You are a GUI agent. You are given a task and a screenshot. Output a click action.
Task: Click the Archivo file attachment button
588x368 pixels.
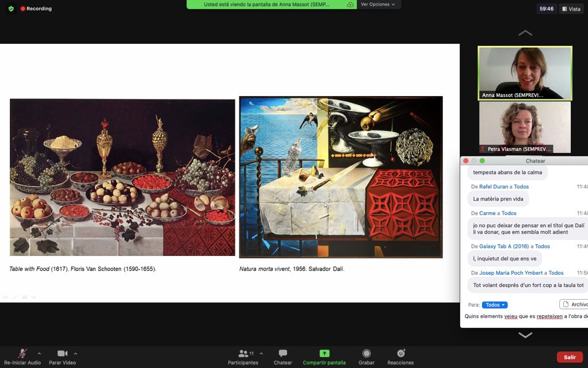tap(574, 304)
